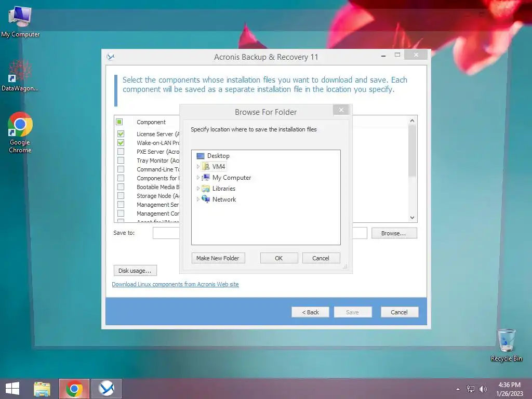Open Download Linux components link
The image size is (532, 399).
tap(176, 284)
